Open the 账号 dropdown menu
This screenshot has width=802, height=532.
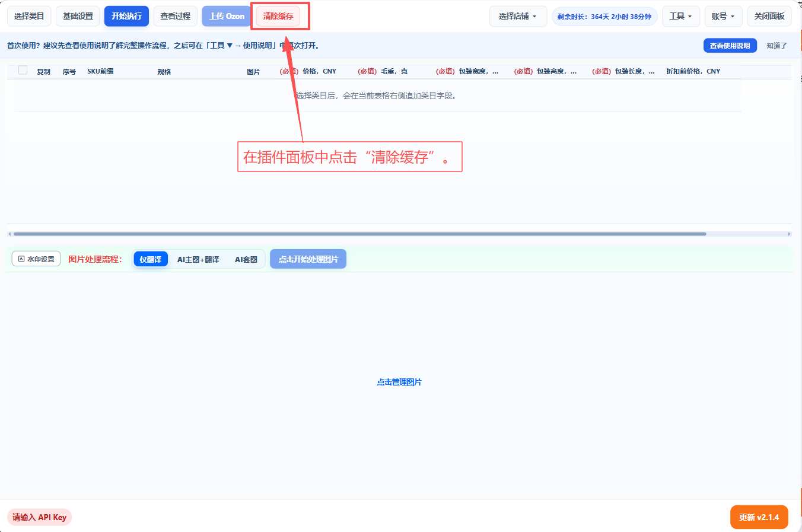[723, 16]
